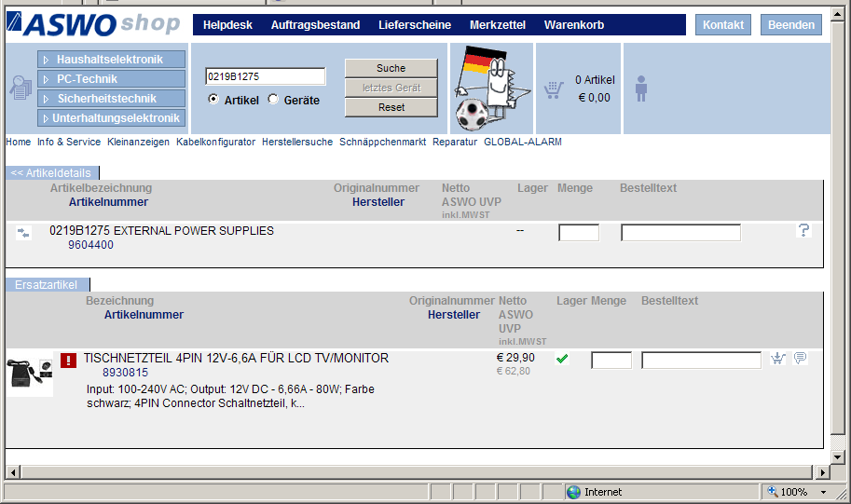Click the speech bubble comment icon
The image size is (851, 504).
coord(800,358)
